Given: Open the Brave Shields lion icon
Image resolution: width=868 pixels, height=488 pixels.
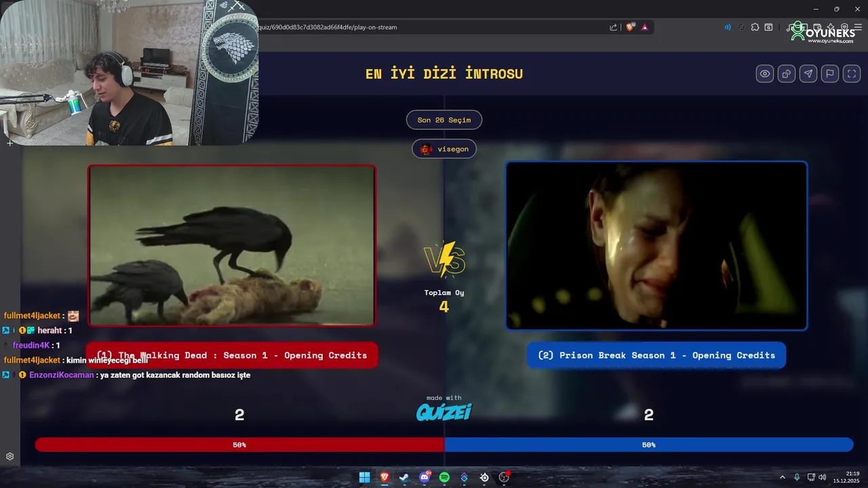Looking at the screenshot, I should click(x=631, y=27).
